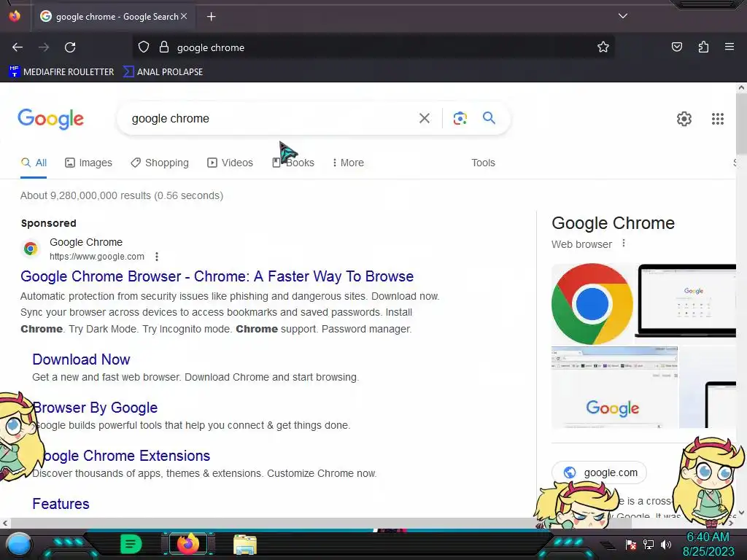Submit search with the magnifier icon

[x=489, y=117]
